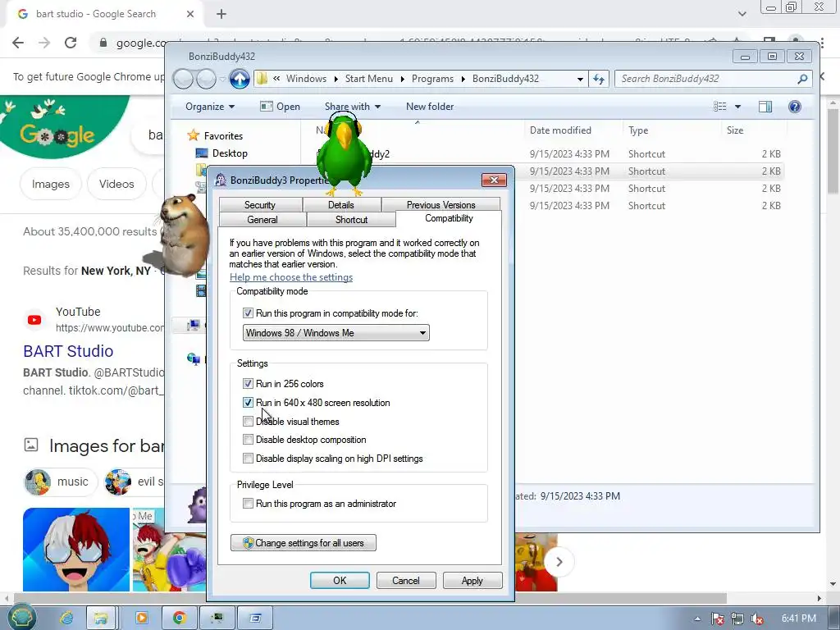Open File Explorer taskbar icon
Viewport: 840px width, 630px height.
(101, 619)
